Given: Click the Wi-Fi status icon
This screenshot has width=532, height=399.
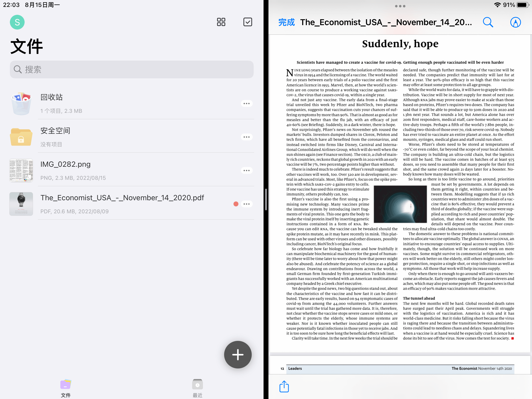Looking at the screenshot, I should tap(498, 5).
